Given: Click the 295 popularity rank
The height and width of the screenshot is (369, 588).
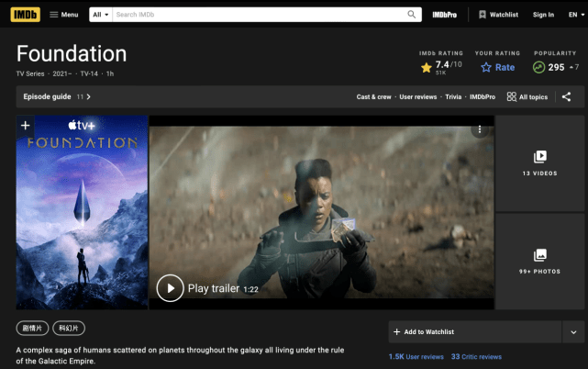Looking at the screenshot, I should coord(556,68).
